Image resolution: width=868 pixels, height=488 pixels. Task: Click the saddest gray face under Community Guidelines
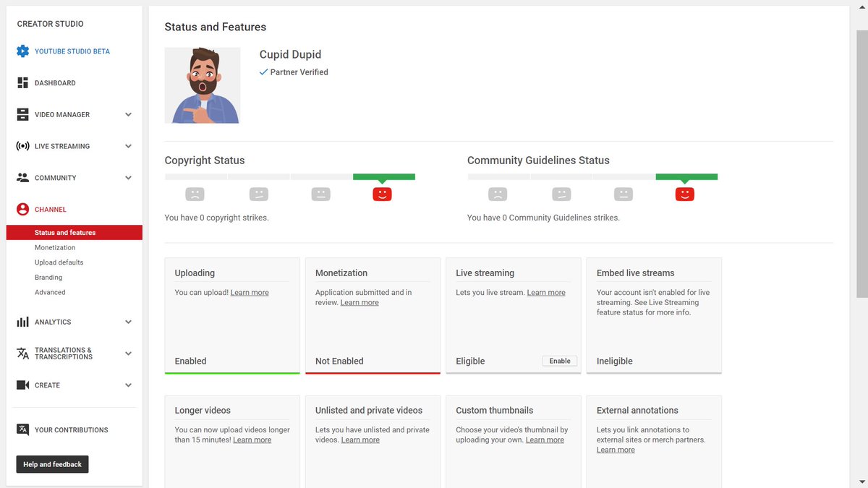(x=497, y=194)
